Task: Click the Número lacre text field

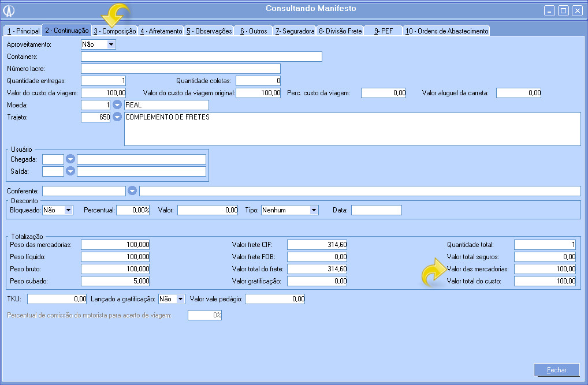Action: tap(180, 69)
